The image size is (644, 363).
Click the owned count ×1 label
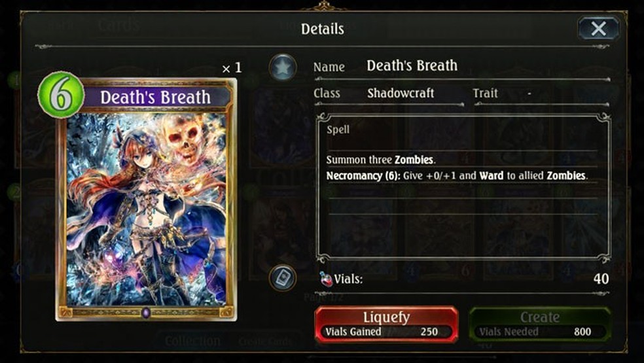pos(232,68)
